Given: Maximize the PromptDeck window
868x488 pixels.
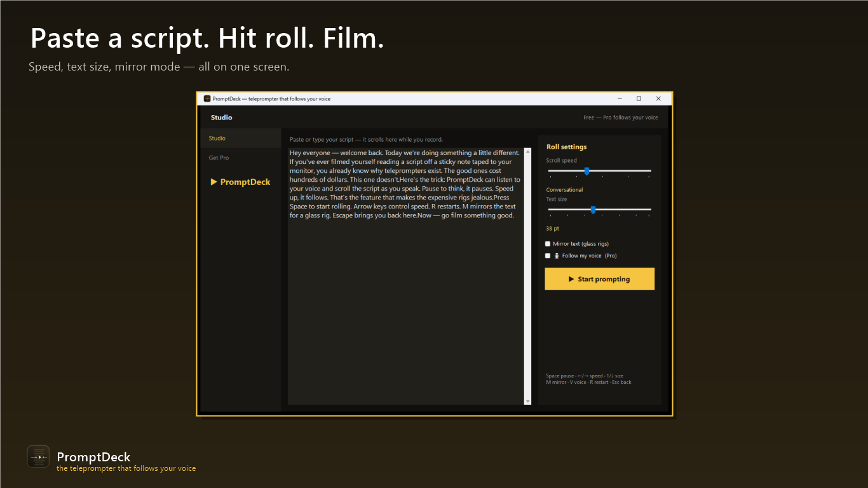Looking at the screenshot, I should click(x=639, y=98).
